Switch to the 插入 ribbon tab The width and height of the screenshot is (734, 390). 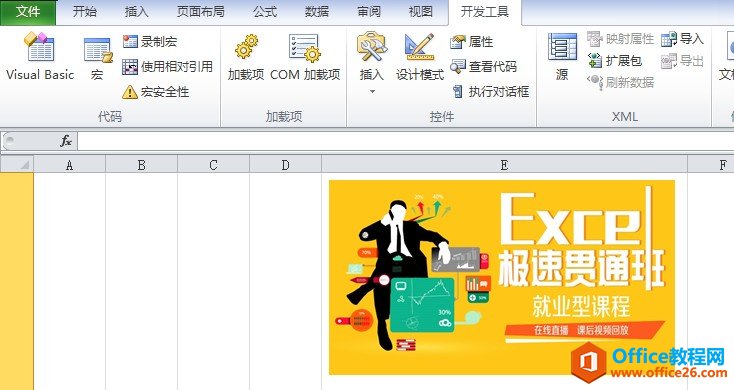[137, 12]
